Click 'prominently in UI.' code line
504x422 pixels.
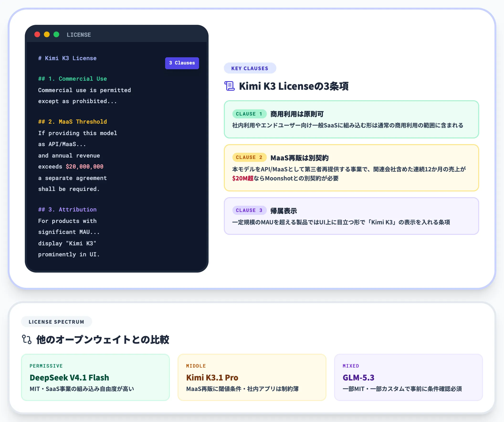pyautogui.click(x=69, y=254)
